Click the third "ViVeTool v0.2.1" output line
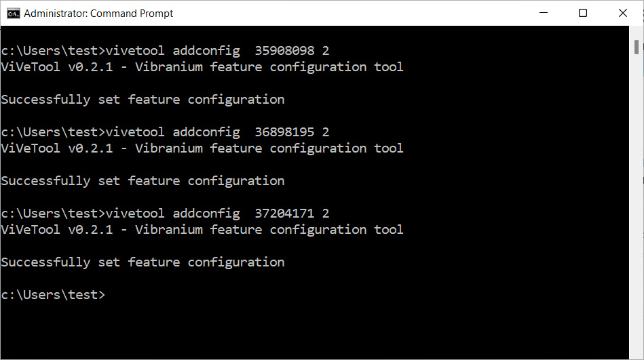 point(202,230)
